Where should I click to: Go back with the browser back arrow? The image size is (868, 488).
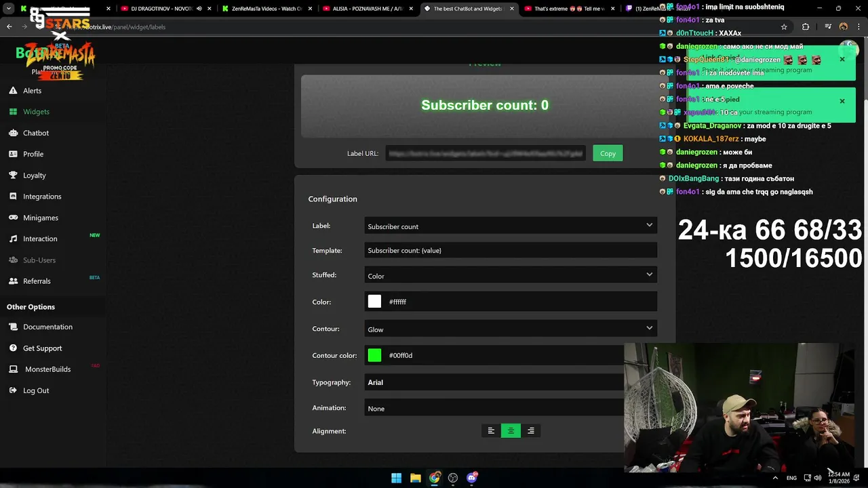pyautogui.click(x=9, y=27)
